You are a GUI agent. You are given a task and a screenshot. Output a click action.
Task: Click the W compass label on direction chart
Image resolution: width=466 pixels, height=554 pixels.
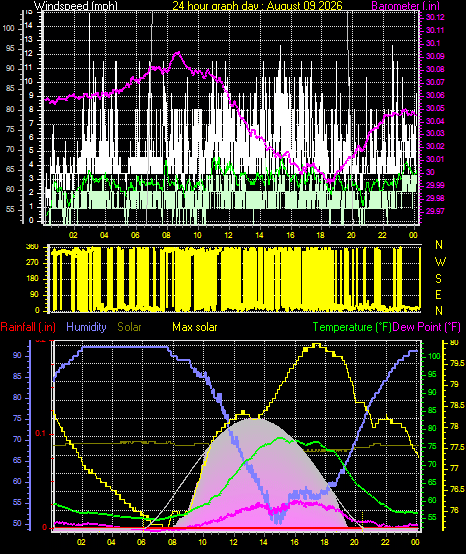point(440,262)
